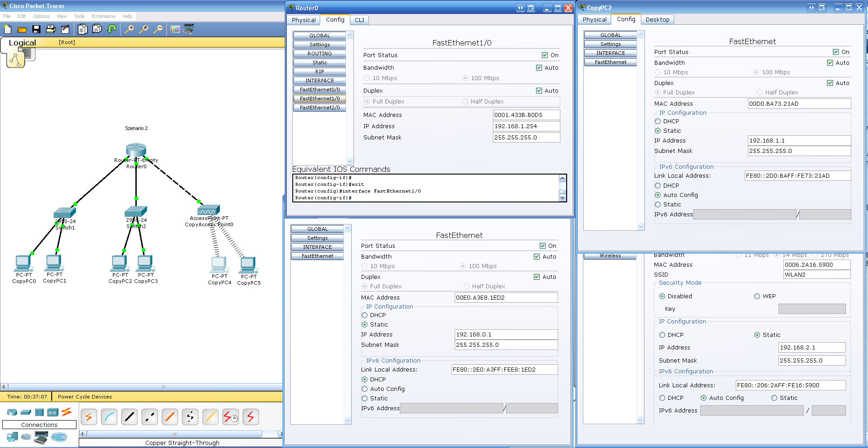Screen dimensions: 868x448
Task: Switch to Router0 CLI tab
Action: pyautogui.click(x=359, y=20)
